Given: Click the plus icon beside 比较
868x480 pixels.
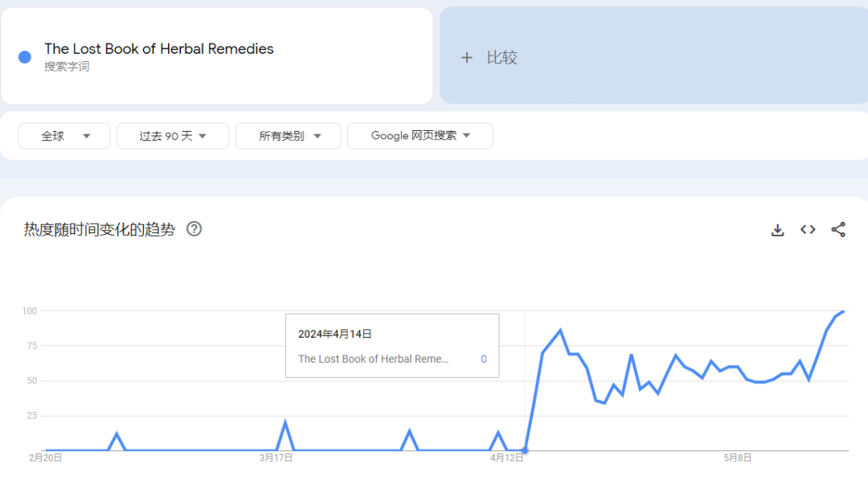Looking at the screenshot, I should click(467, 58).
